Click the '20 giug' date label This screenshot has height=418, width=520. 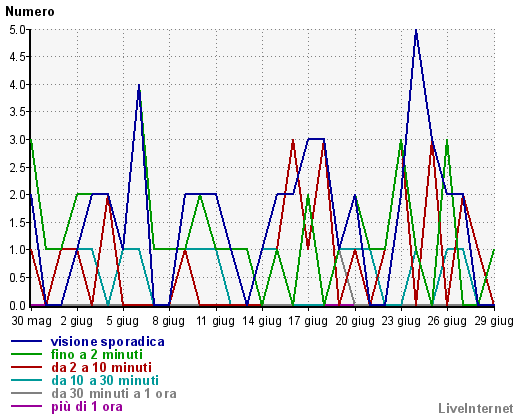pos(355,321)
